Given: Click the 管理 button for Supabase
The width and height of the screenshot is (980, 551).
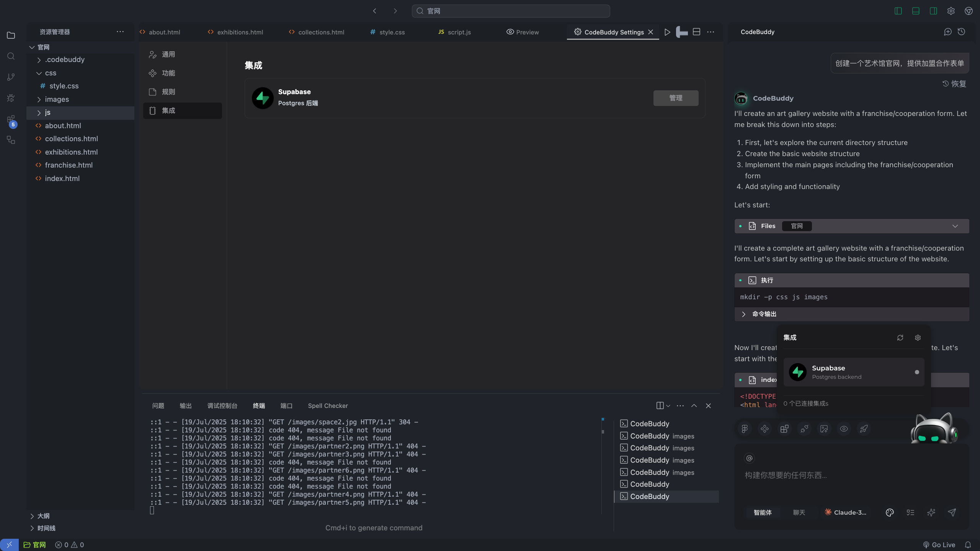Looking at the screenshot, I should click(676, 98).
